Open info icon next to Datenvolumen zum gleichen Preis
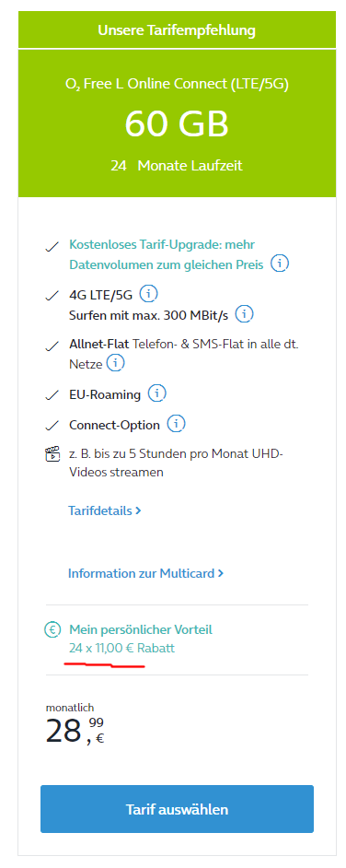Image resolution: width=346 pixels, height=868 pixels. coord(280,264)
